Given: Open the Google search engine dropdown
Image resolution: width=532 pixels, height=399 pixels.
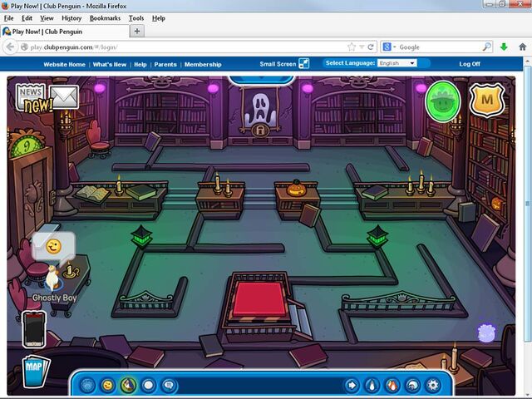Looking at the screenshot, I should point(389,47).
